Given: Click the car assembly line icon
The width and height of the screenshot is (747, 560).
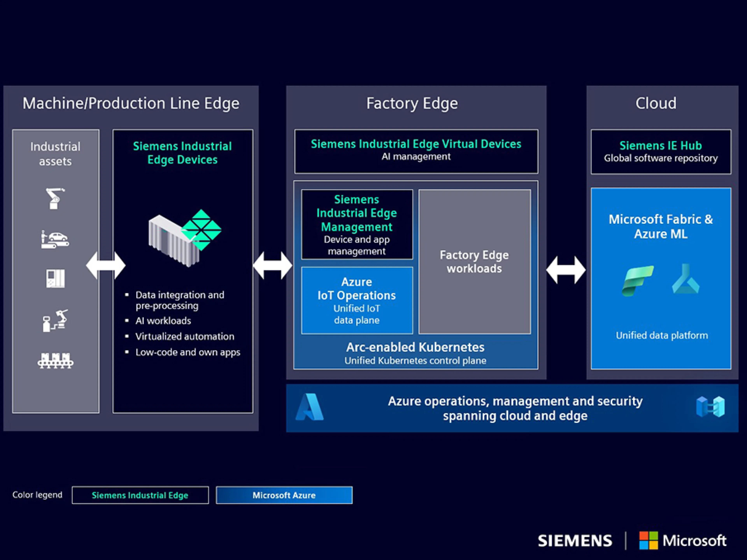Looking at the screenshot, I should coord(55,239).
